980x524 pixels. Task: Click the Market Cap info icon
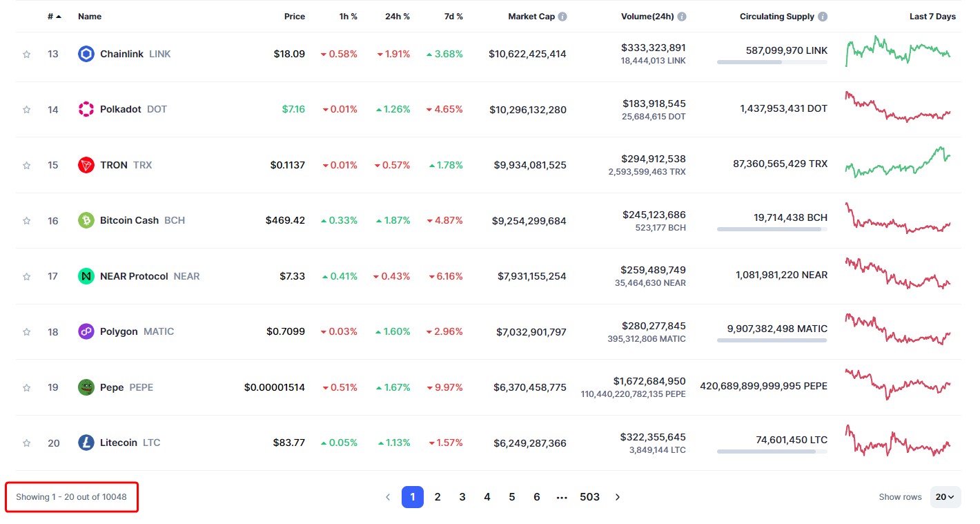(562, 17)
